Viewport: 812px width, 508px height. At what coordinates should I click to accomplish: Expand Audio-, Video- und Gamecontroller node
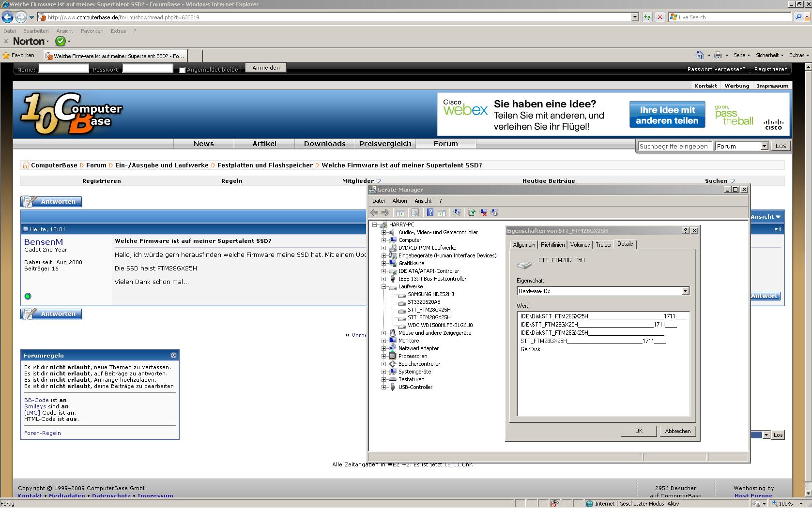coord(383,232)
